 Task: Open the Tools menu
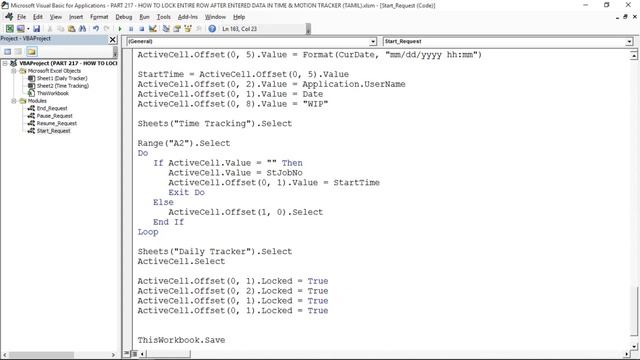point(163,17)
